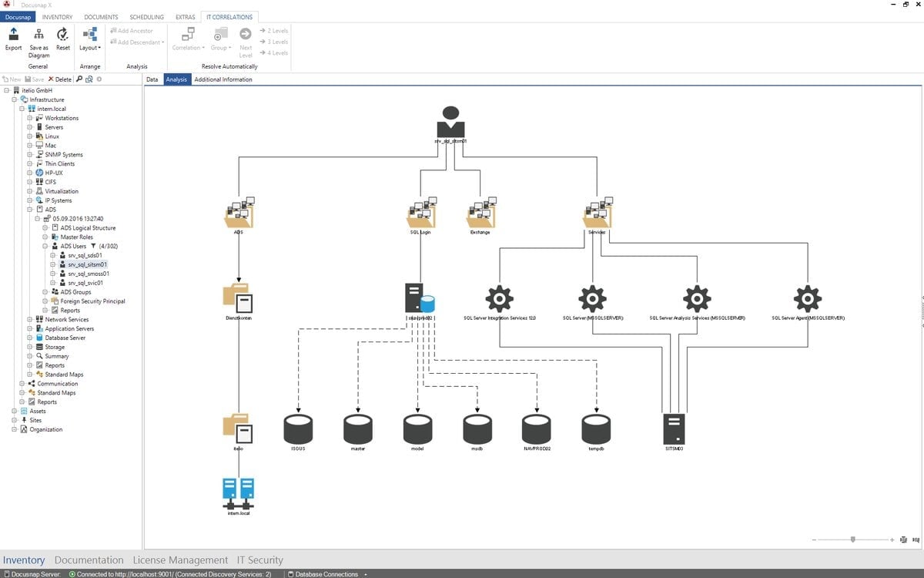Select Database Server in the tree
The height and width of the screenshot is (578, 924).
point(65,338)
